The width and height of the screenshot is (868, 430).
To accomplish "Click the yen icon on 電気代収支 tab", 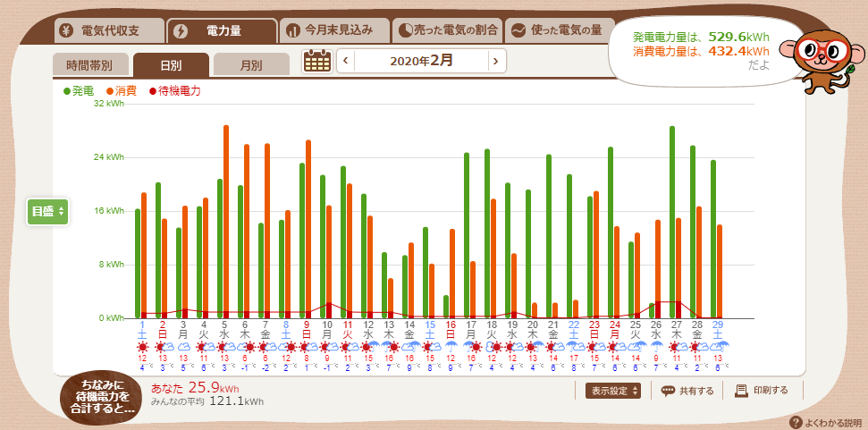I will (67, 30).
